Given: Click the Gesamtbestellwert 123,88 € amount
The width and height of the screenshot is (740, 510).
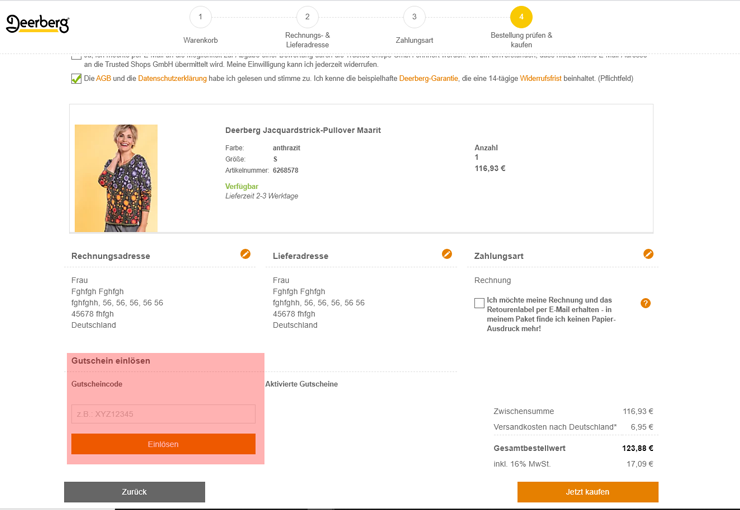Looking at the screenshot, I should [638, 448].
